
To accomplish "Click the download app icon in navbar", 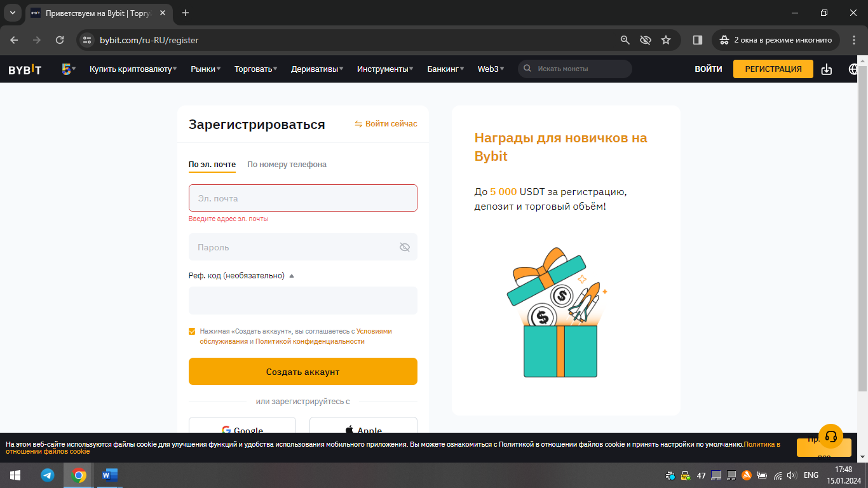I will point(827,69).
